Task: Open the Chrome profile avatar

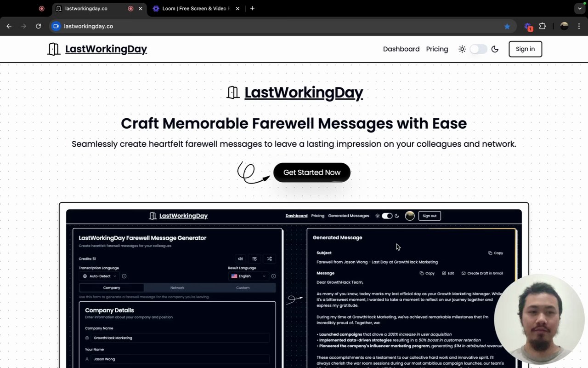Action: [x=565, y=26]
